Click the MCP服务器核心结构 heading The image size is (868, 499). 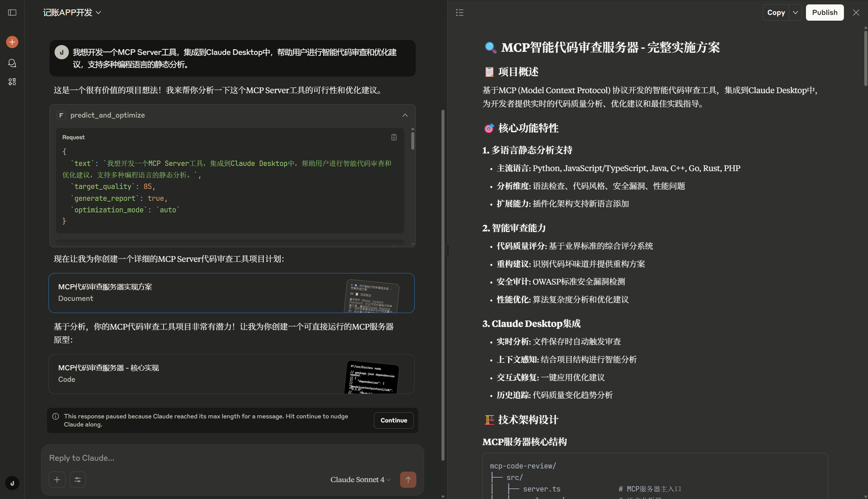525,442
